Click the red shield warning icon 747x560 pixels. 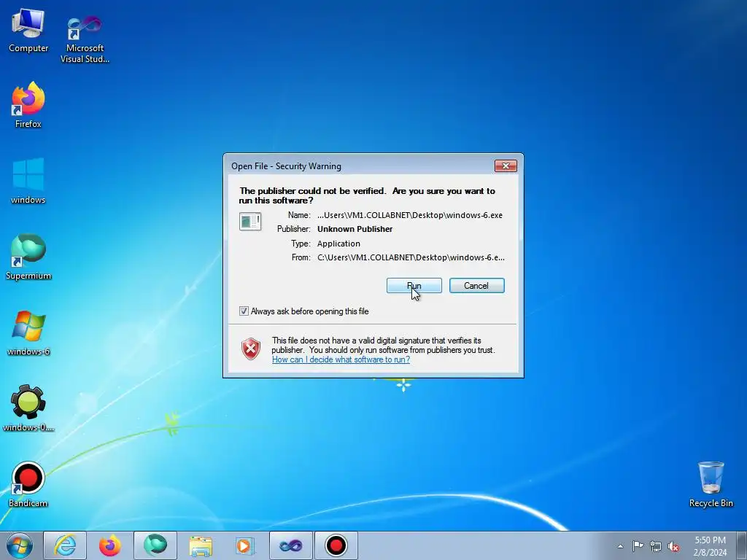(251, 349)
